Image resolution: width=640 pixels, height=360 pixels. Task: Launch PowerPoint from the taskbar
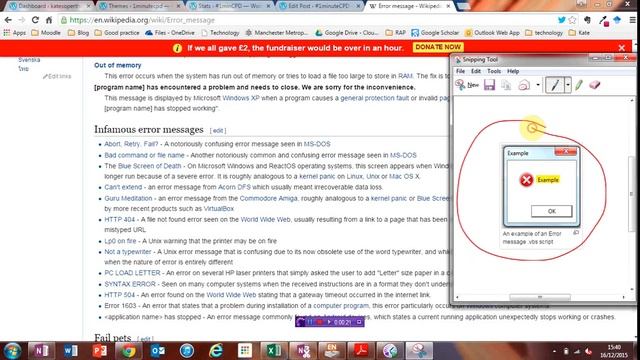[x=100, y=351]
